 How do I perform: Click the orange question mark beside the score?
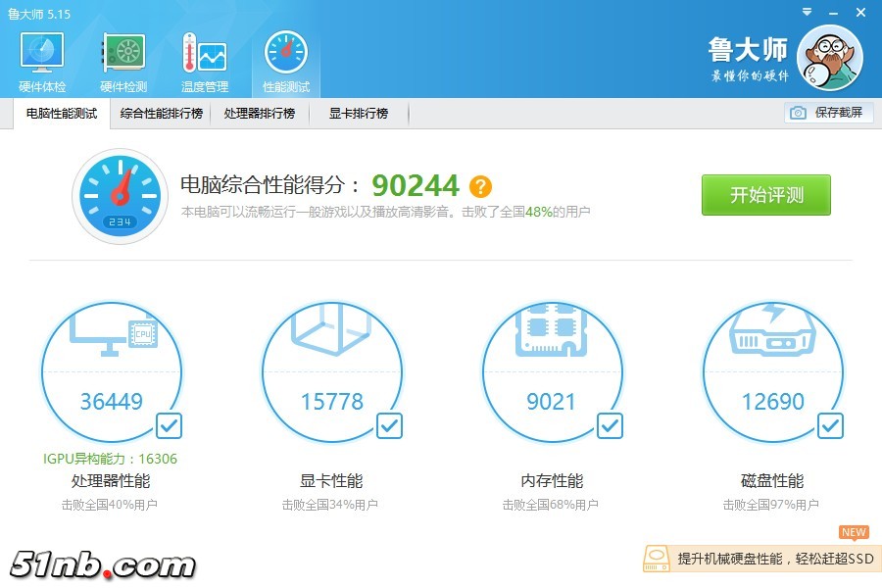pos(480,186)
